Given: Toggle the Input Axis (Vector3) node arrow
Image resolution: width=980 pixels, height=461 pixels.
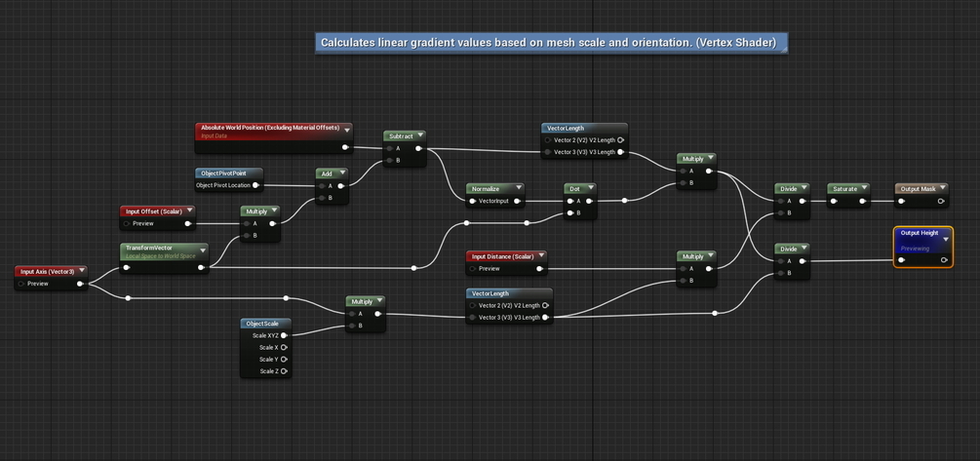Looking at the screenshot, I should pyautogui.click(x=82, y=271).
